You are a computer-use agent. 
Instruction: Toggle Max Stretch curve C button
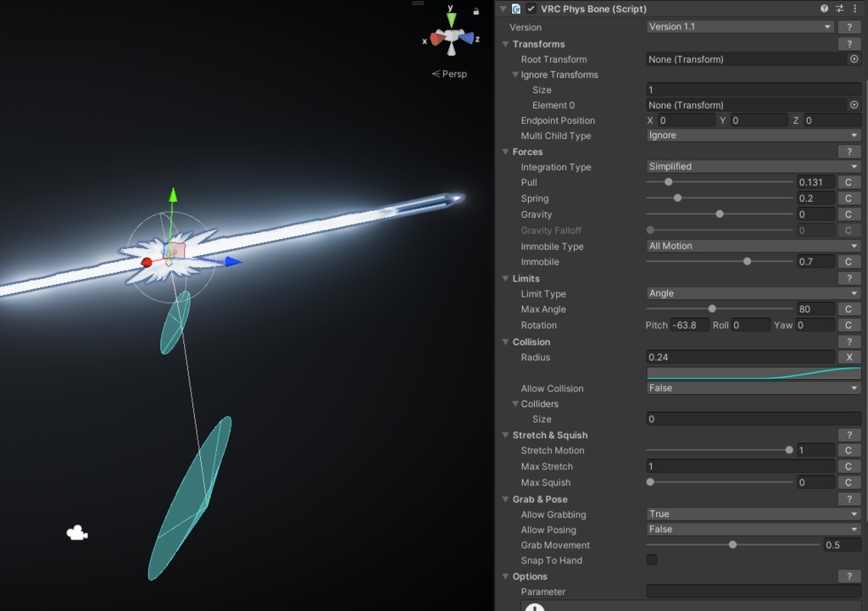click(848, 467)
